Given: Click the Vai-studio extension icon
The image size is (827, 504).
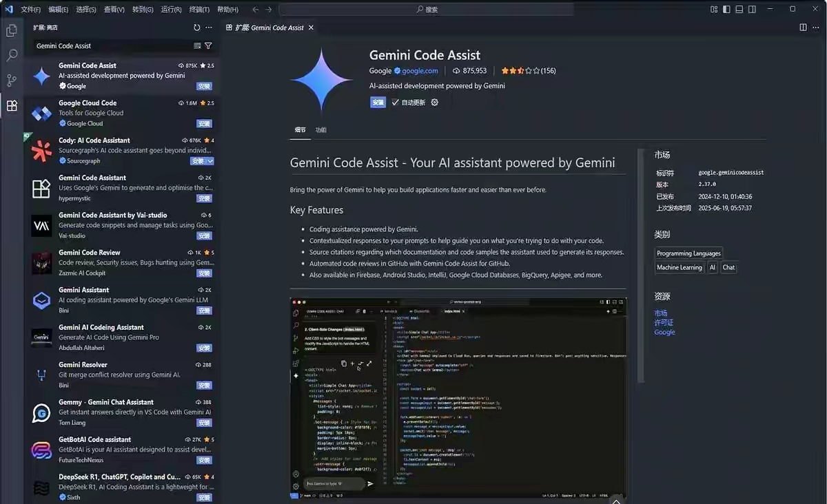Looking at the screenshot, I should point(41,226).
